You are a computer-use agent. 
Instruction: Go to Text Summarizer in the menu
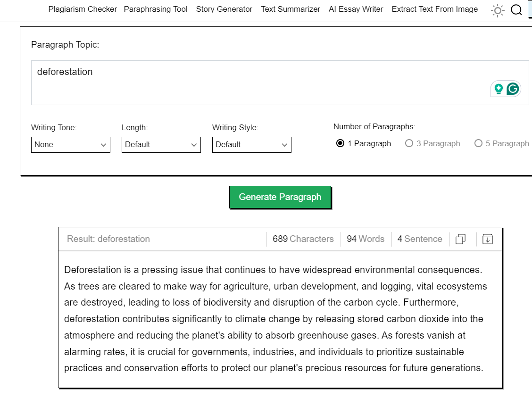291,9
